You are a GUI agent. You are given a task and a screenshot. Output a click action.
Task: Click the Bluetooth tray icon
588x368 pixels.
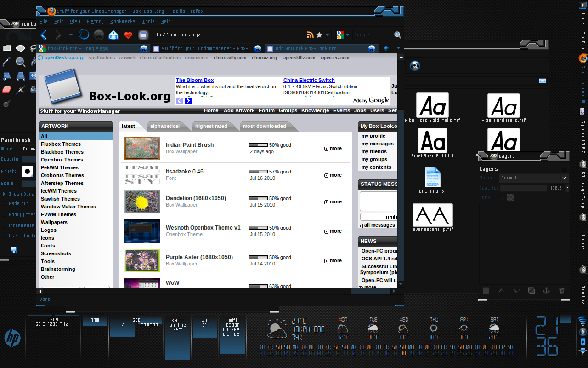582,331
